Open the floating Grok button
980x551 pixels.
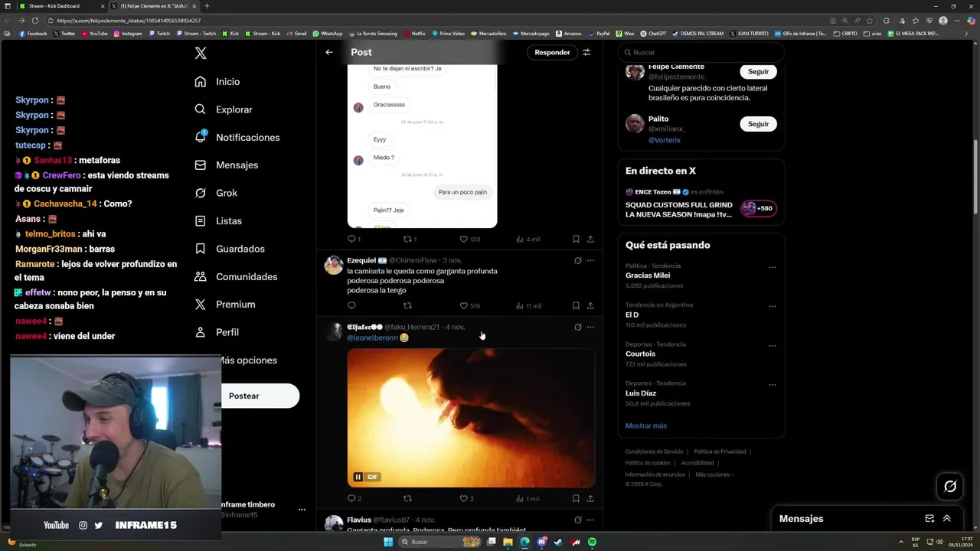click(x=950, y=486)
